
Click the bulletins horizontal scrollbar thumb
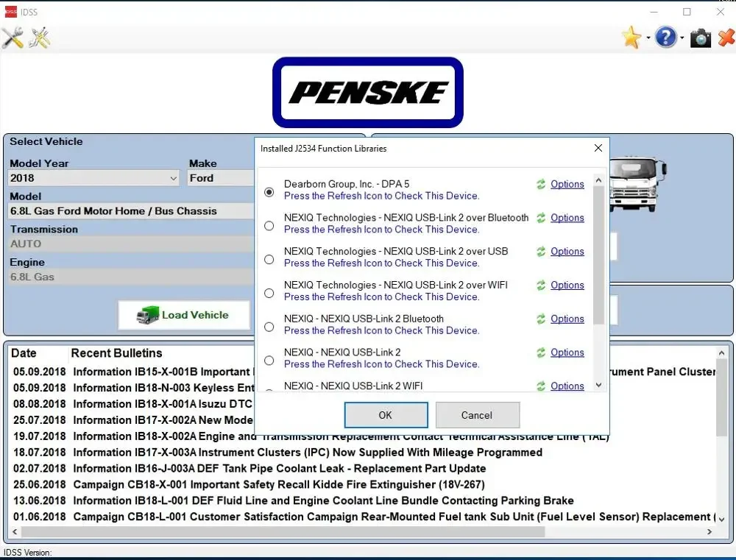(283, 532)
